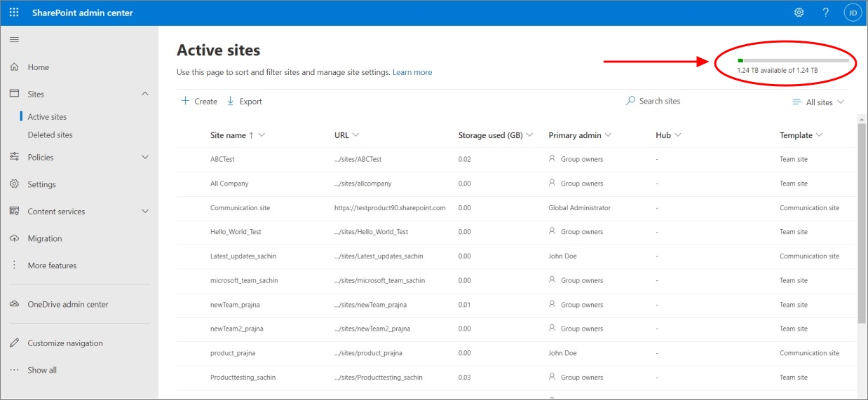868x400 pixels.
Task: Open the JD account avatar
Action: [x=853, y=13]
